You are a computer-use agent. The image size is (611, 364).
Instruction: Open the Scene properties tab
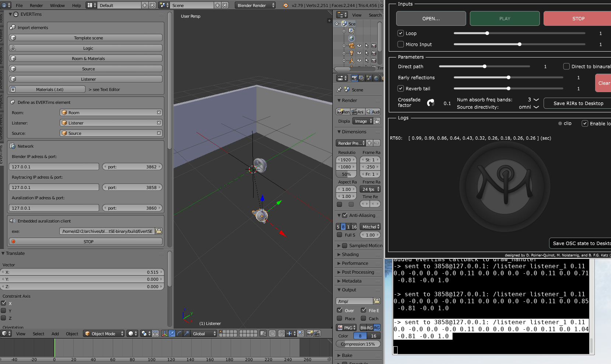click(x=369, y=78)
